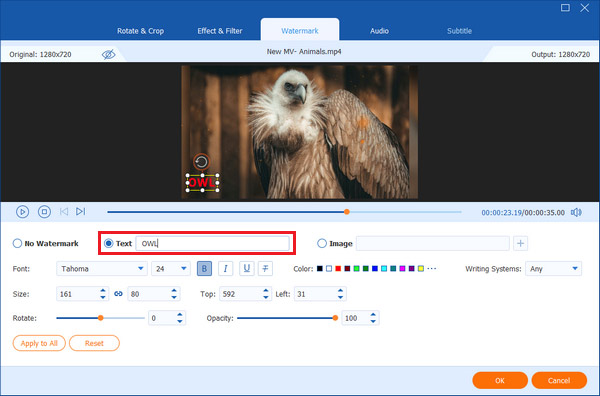Play the video preview
Screen dimensions: 600x396
click(22, 212)
